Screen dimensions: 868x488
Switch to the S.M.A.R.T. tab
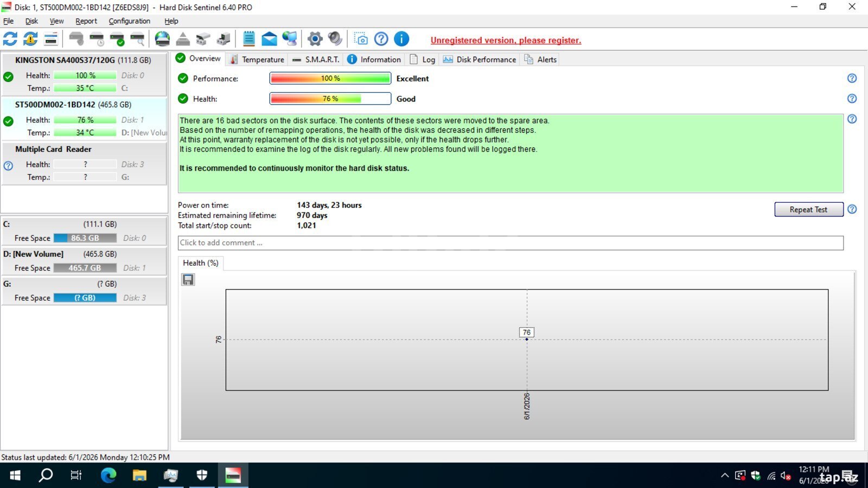coord(316,60)
